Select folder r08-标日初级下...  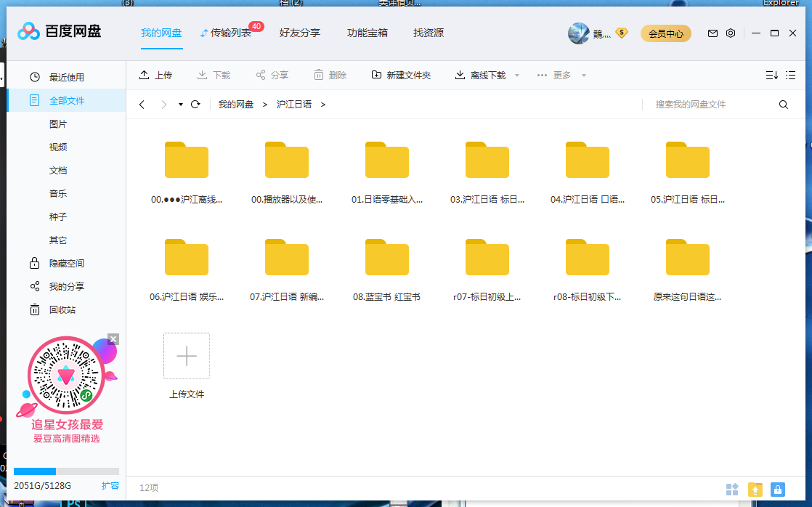588,270
